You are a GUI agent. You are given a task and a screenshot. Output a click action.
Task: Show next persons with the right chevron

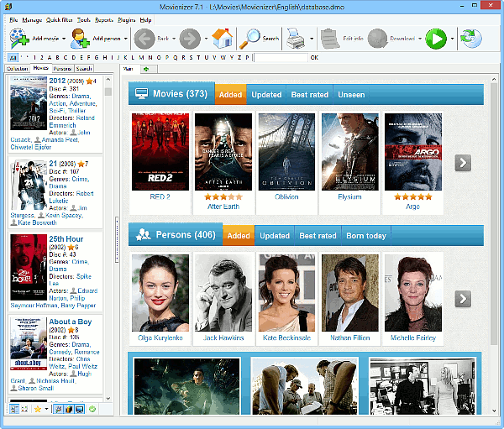[x=463, y=299]
